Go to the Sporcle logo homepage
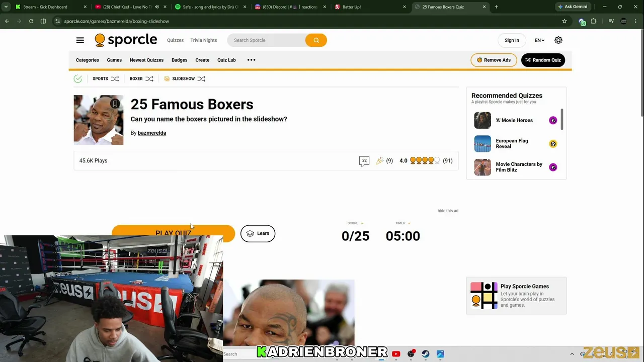This screenshot has height=362, width=644. 126,40
